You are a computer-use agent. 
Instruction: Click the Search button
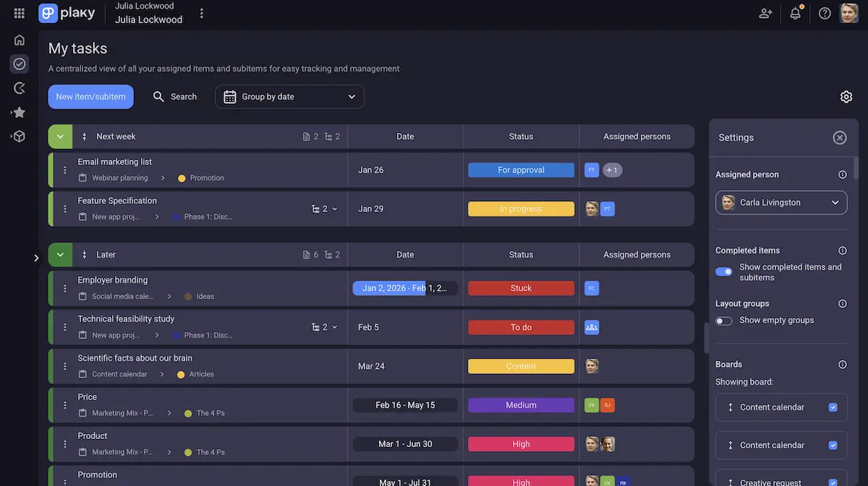click(x=174, y=96)
